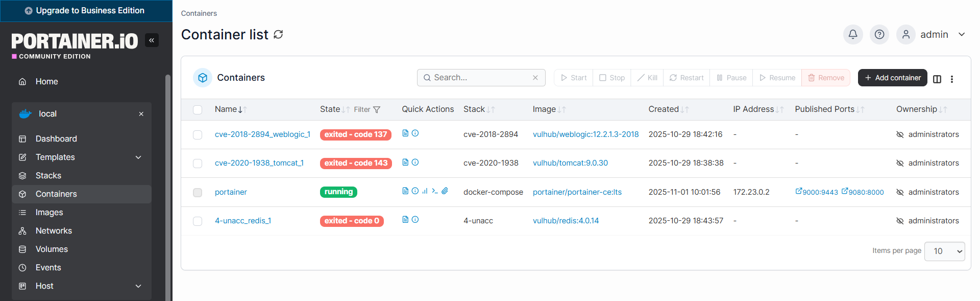Inspect cve-2020-1938_tomcat_1 container
This screenshot has width=980, height=301.
click(x=415, y=162)
